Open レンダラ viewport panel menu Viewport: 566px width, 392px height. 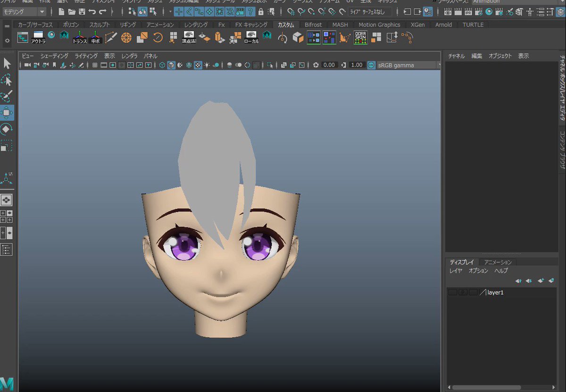coord(130,56)
